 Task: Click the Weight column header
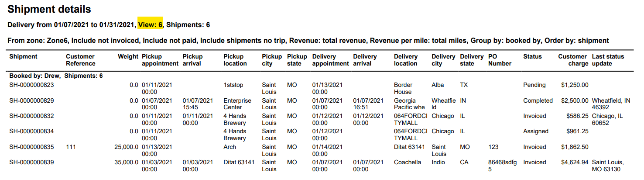128,56
